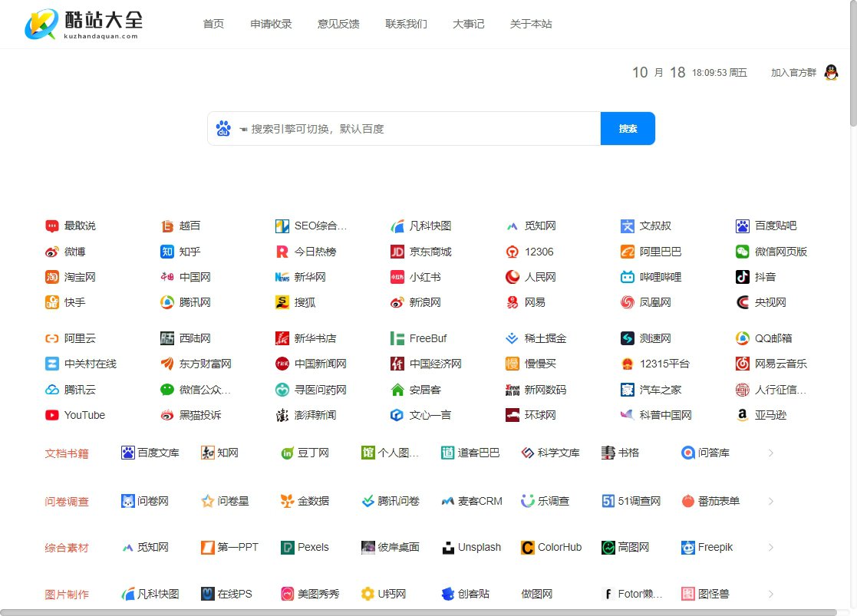Click the 京东商城 JD icon
857x616 pixels.
[397, 252]
